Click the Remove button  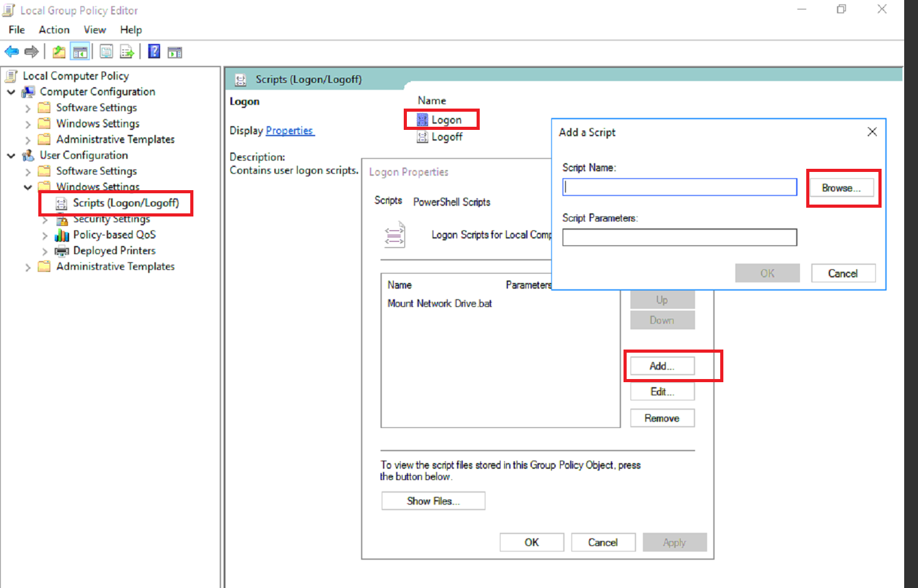pyautogui.click(x=662, y=418)
